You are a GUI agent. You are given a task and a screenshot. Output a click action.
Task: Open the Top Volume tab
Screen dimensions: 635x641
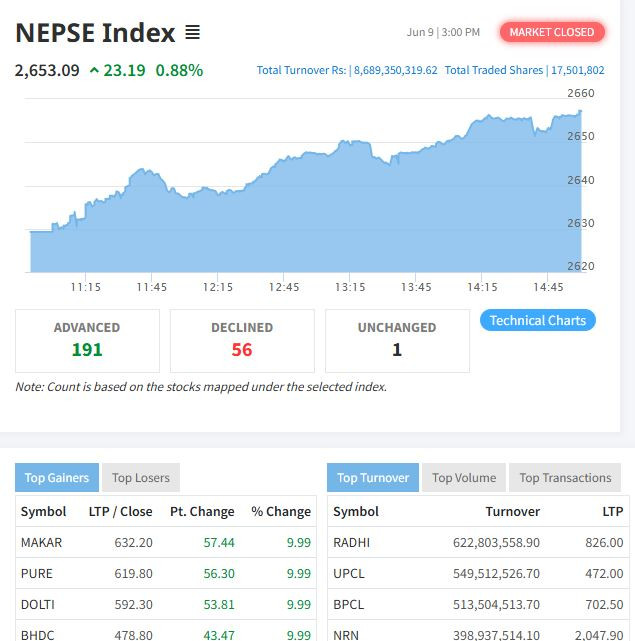(x=464, y=478)
